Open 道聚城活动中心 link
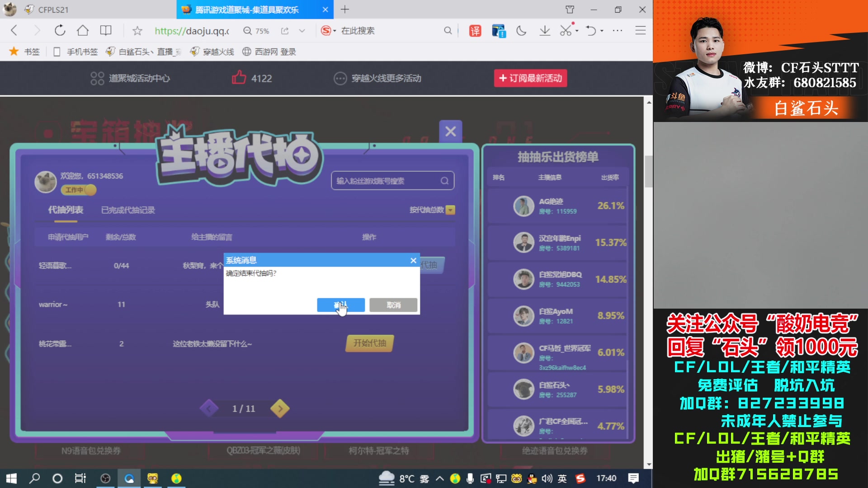The height and width of the screenshot is (488, 868). coord(130,78)
